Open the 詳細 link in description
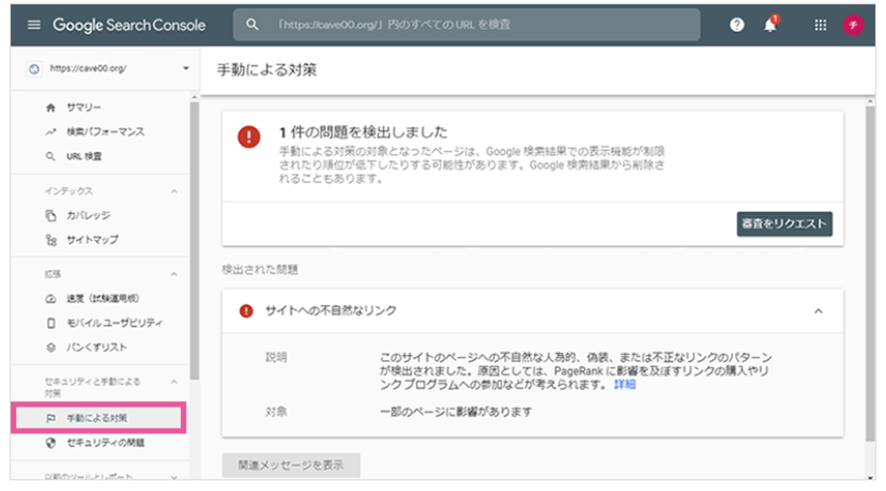Viewport: 886px width, 491px height. pyautogui.click(x=625, y=385)
